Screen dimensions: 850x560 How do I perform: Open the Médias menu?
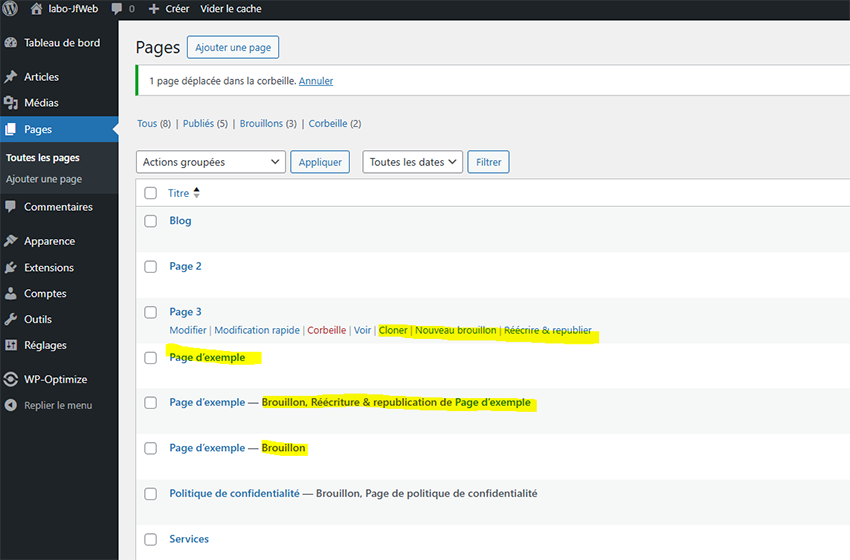[x=59, y=102]
